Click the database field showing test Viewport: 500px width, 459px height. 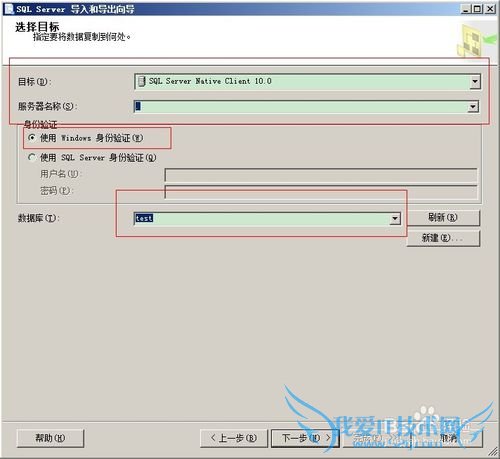click(x=267, y=219)
